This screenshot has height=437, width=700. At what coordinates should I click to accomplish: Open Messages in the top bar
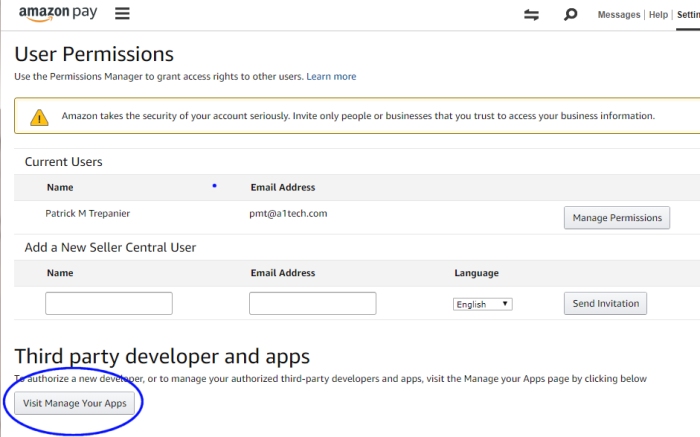pyautogui.click(x=619, y=15)
